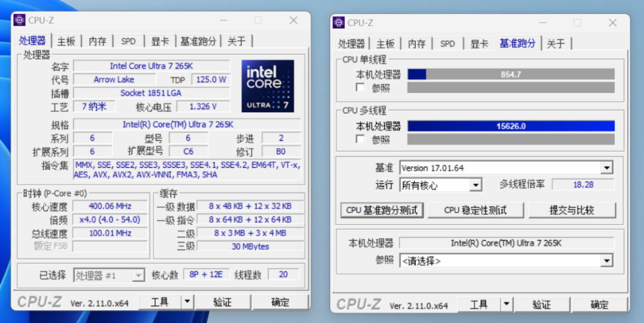The image size is (644, 323).
Task: Click the 总线速度 100.01 MHz value
Action: pos(110,233)
